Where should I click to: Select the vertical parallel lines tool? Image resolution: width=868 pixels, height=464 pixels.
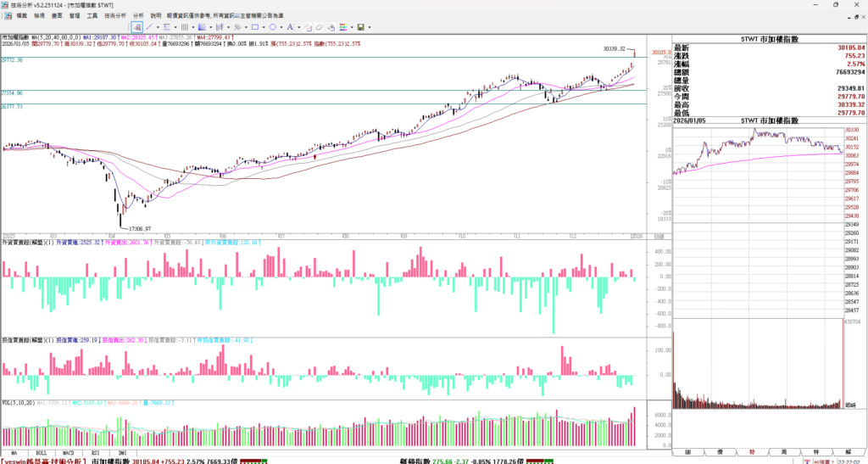(184, 27)
